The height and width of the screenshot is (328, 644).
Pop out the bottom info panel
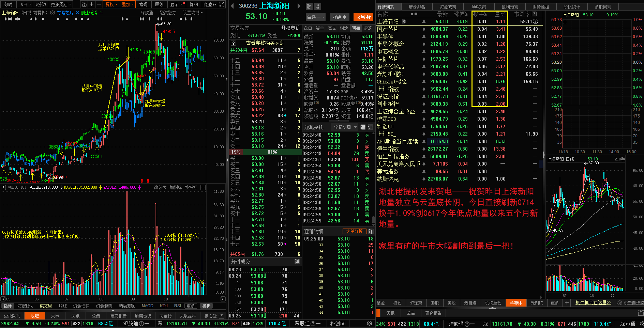(222, 315)
